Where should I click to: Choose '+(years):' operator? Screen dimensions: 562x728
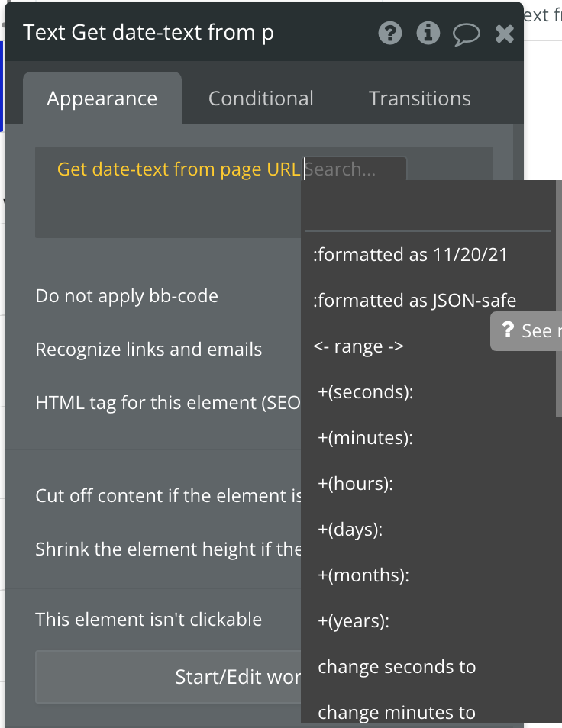pos(353,621)
